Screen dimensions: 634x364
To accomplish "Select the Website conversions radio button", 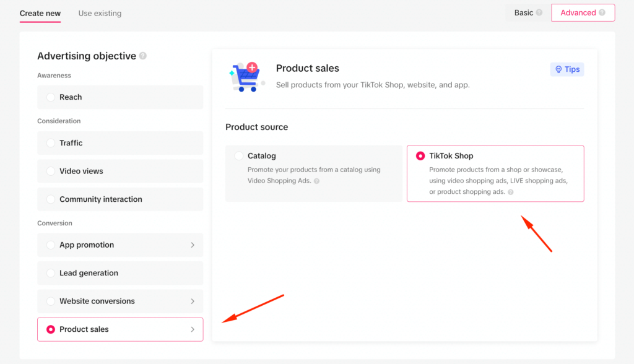I will [x=51, y=301].
